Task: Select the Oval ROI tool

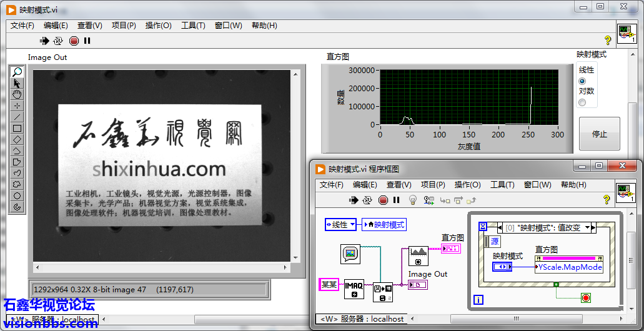Action: click(x=17, y=195)
